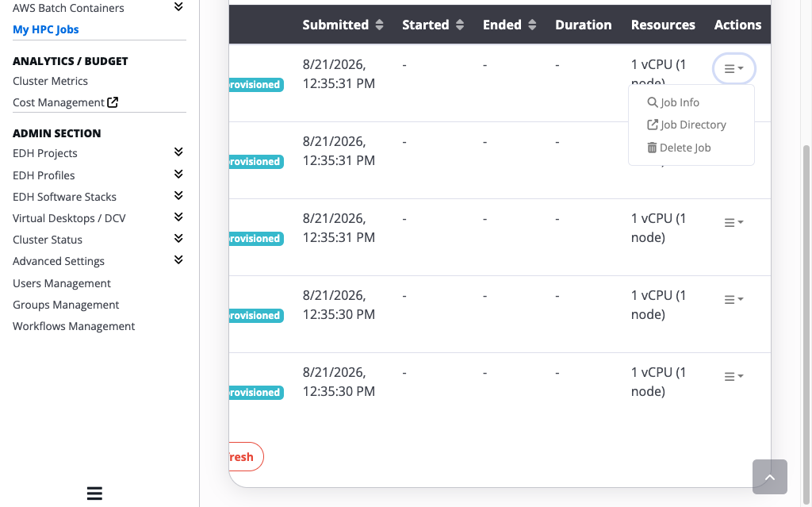Viewport: 812px width, 507px height.
Task: Sort by Started column arrows
Action: pos(460,25)
